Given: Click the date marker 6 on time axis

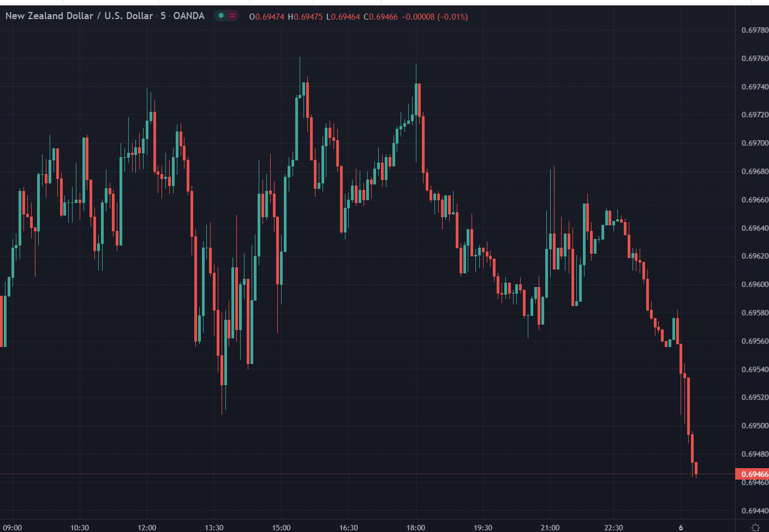Looking at the screenshot, I should pyautogui.click(x=681, y=528).
